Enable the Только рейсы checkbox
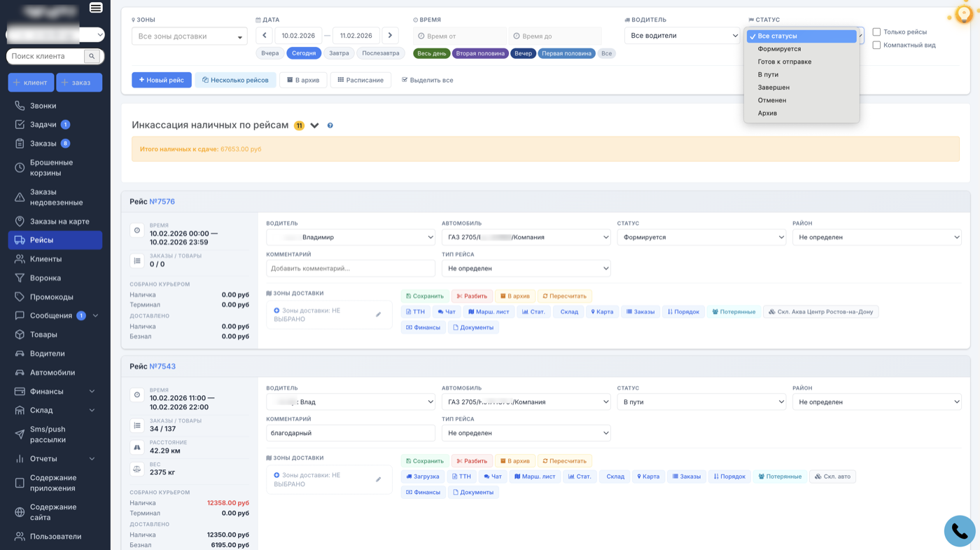Screen dimensions: 980x550 coord(876,32)
